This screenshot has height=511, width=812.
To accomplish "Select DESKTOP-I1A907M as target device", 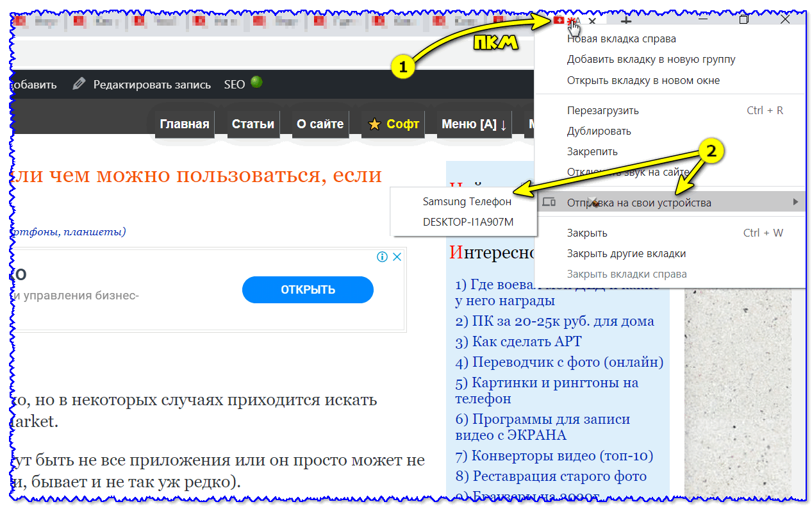I will (468, 222).
